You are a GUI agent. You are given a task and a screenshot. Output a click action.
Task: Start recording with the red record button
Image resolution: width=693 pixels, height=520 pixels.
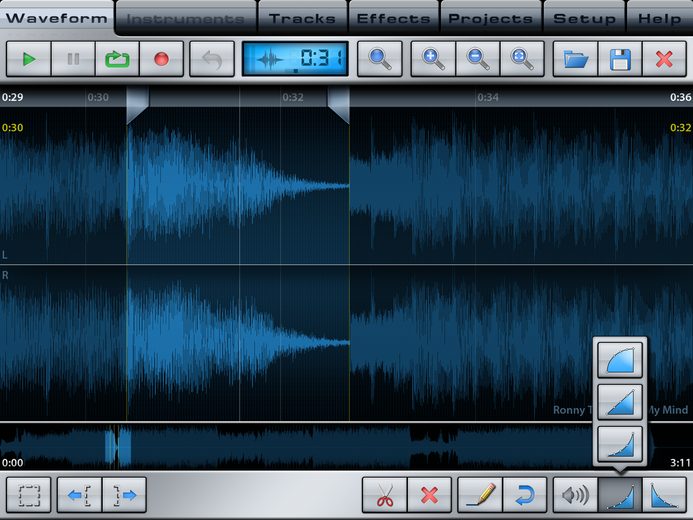(161, 59)
